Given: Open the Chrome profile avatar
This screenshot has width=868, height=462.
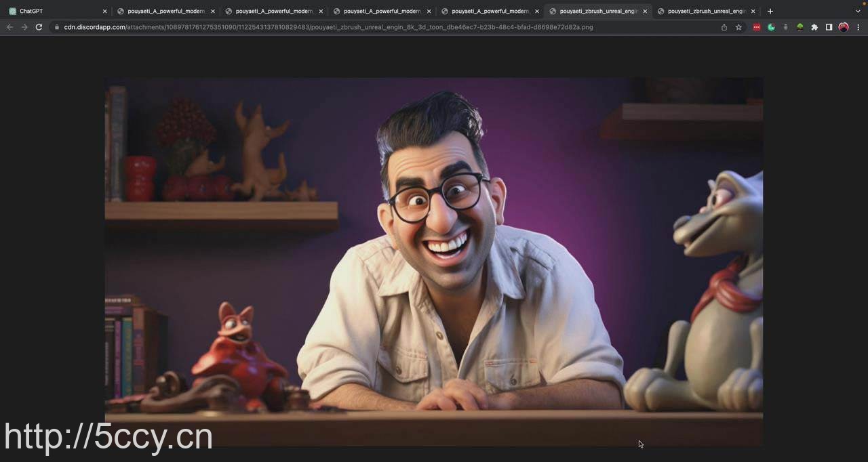Looking at the screenshot, I should click(x=843, y=27).
